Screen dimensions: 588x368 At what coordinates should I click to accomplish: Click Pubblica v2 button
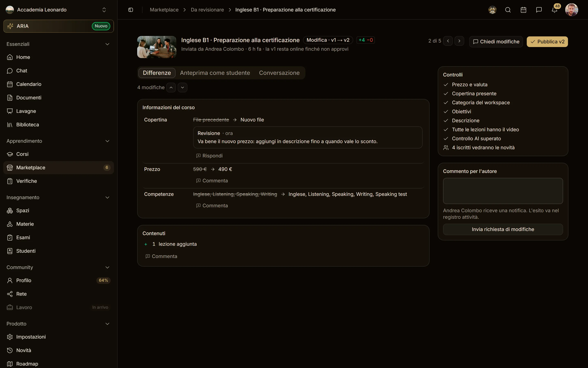click(547, 42)
